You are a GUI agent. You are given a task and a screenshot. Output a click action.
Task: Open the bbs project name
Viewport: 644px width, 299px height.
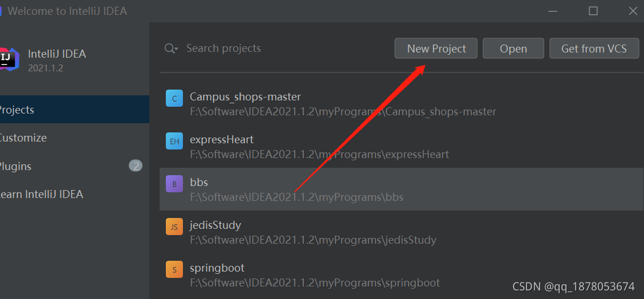(x=199, y=182)
